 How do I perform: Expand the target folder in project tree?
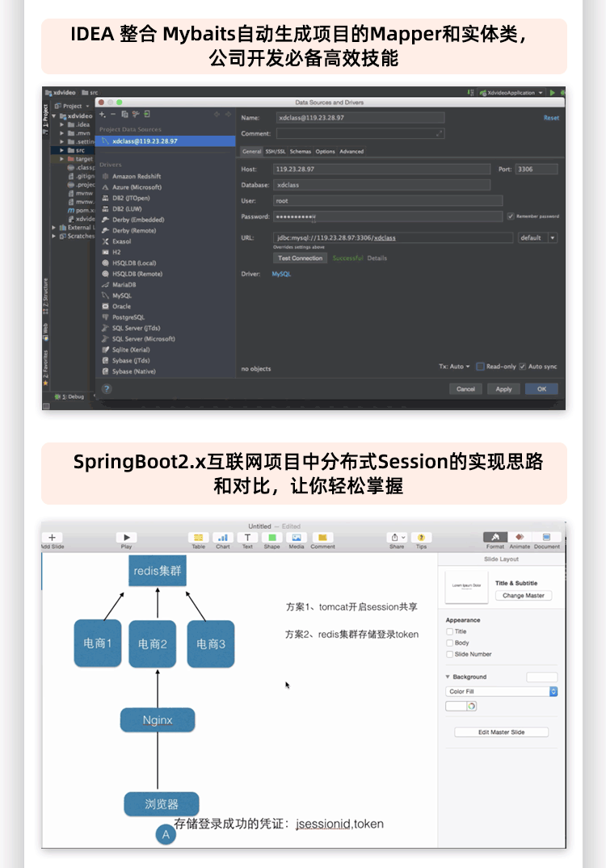pos(62,159)
